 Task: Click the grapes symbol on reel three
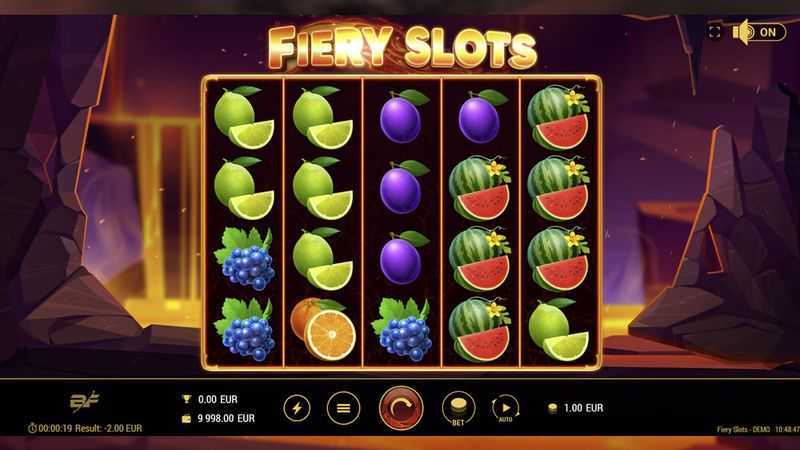click(401, 330)
